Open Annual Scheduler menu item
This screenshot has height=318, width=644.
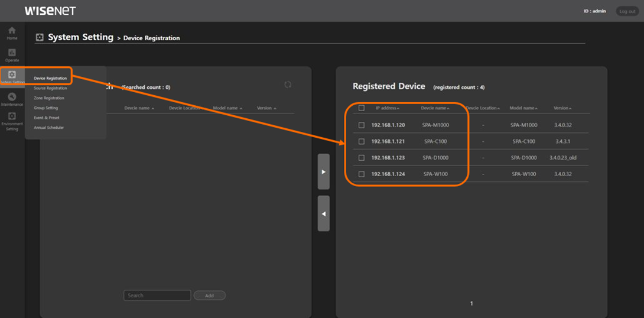(x=48, y=128)
